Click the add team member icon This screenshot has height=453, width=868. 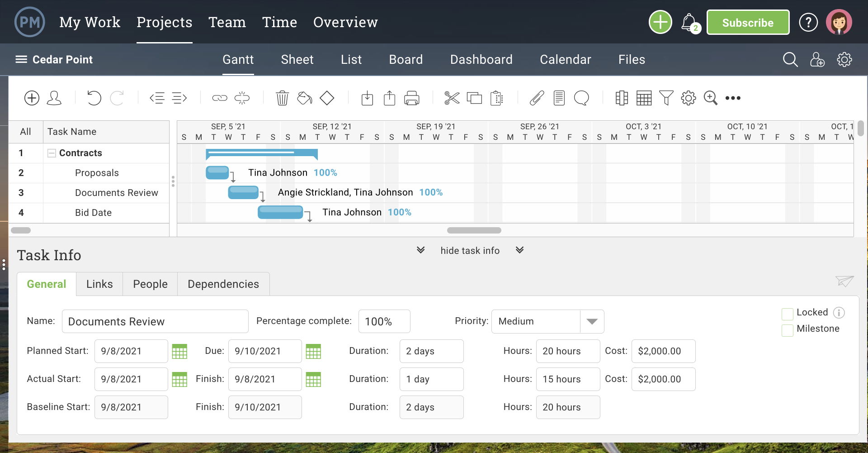817,60
